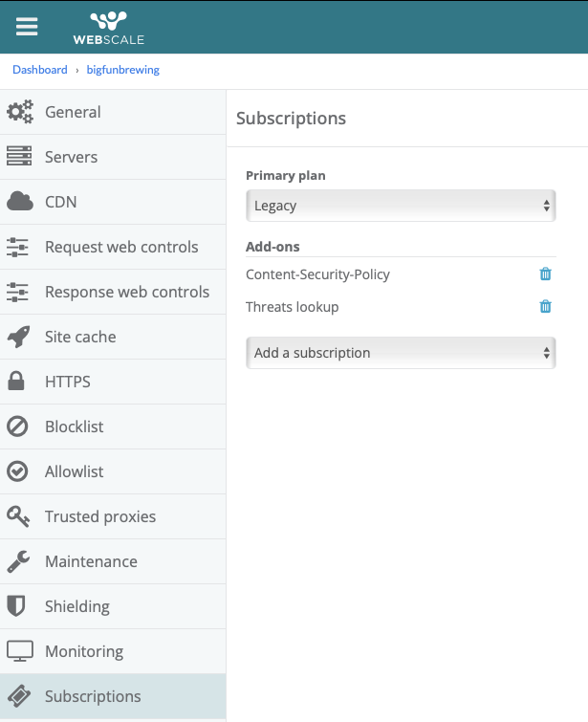
Task: Click the Trusted proxies key icon
Action: (x=19, y=516)
